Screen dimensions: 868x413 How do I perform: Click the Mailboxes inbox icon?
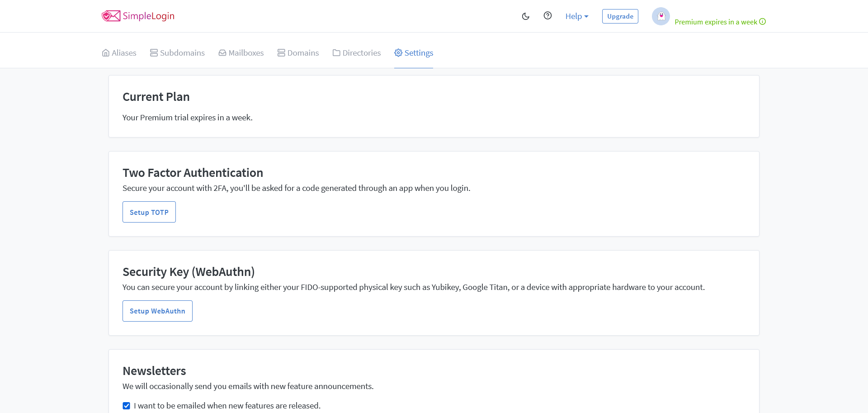[x=222, y=53]
